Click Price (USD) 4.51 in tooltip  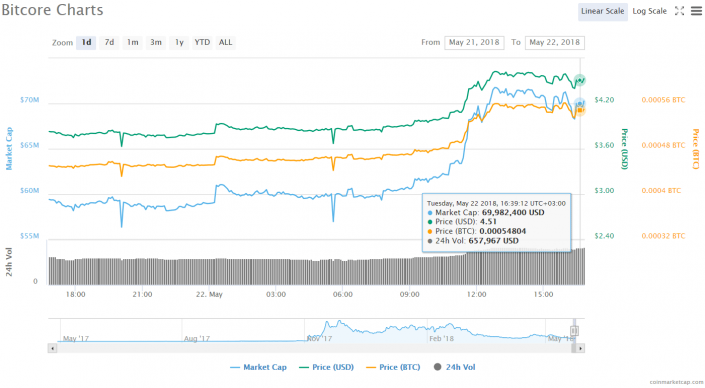pyautogui.click(x=488, y=222)
